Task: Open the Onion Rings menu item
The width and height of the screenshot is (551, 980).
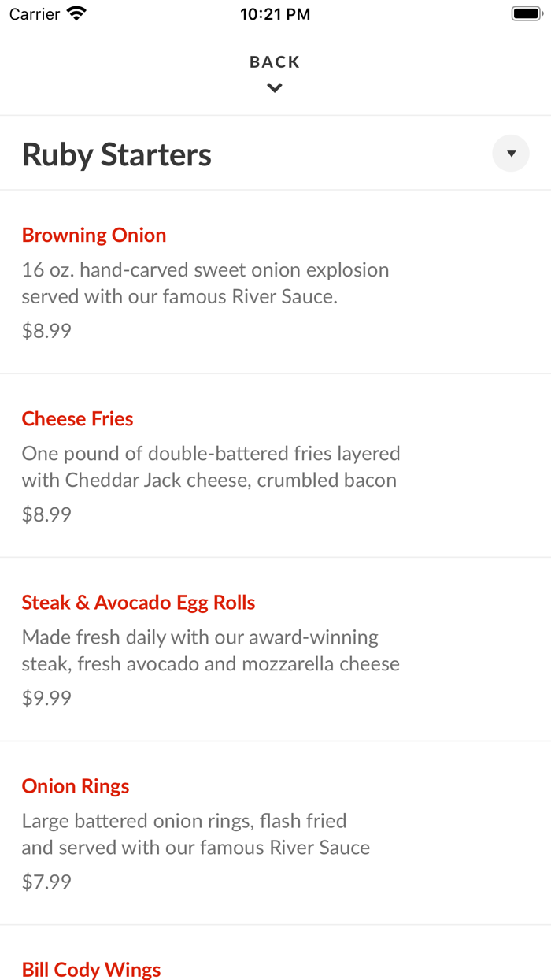Action: [75, 785]
